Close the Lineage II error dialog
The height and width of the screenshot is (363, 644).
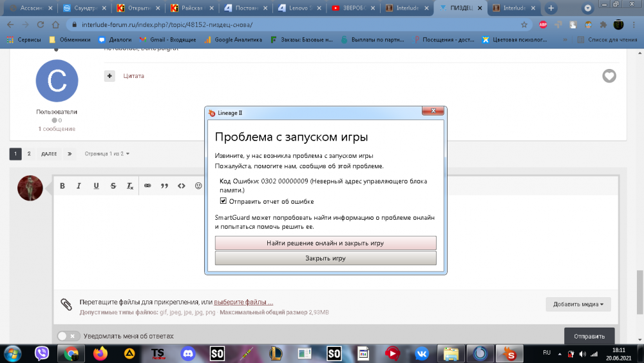pos(433,111)
